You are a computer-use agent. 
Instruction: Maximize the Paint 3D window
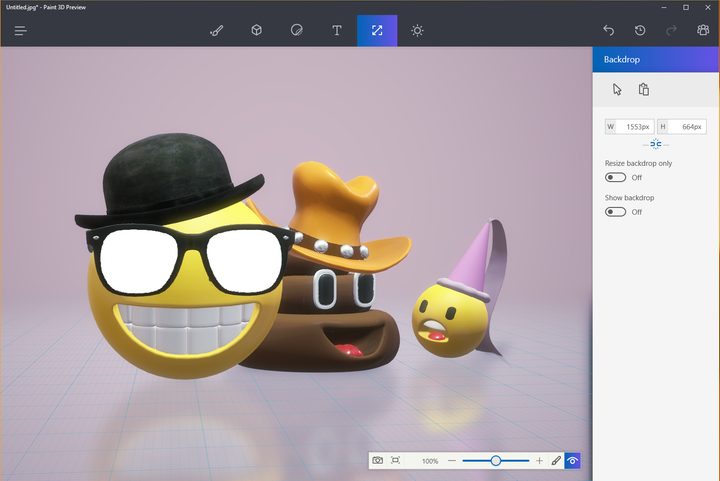(686, 7)
